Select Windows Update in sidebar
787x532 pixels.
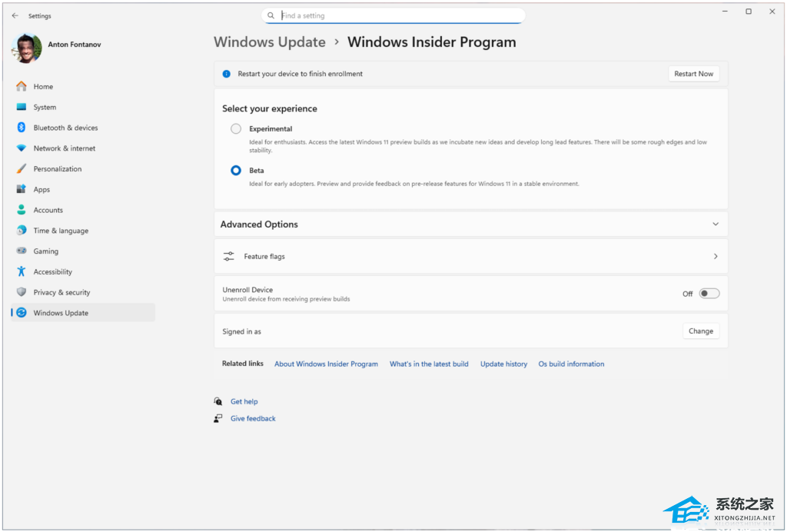tap(83, 313)
